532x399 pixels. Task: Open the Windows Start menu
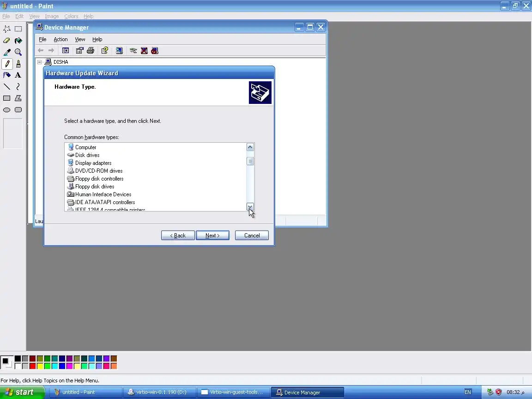[22, 392]
